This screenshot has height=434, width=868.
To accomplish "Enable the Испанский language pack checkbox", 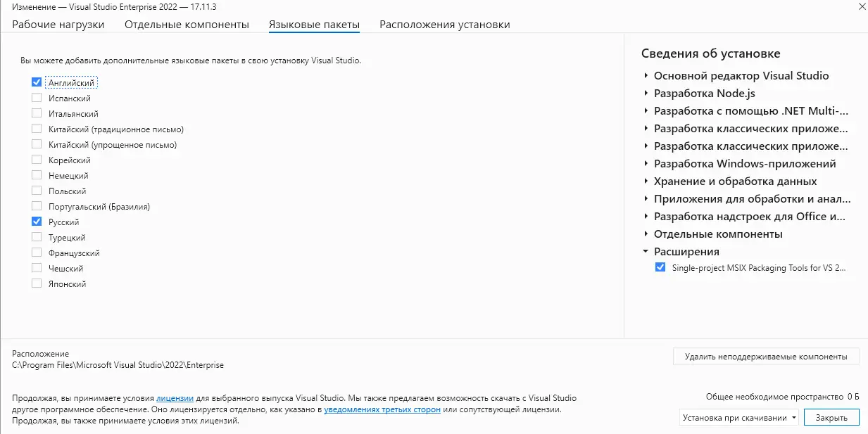I will click(37, 98).
